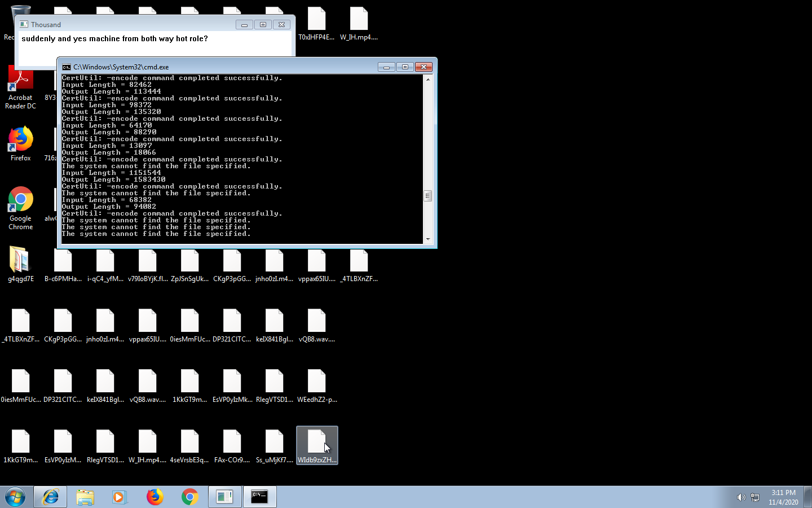Select the FAx-COr9... file icon
This screenshot has height=508, width=812.
232,446
